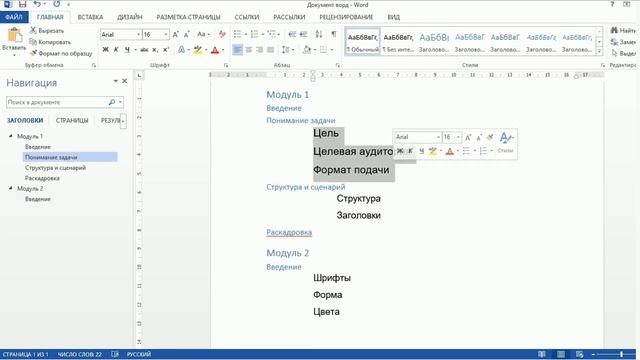Open the Paragraph (Абзац) group dialog launcher
The height and width of the screenshot is (360, 640).
point(338,65)
